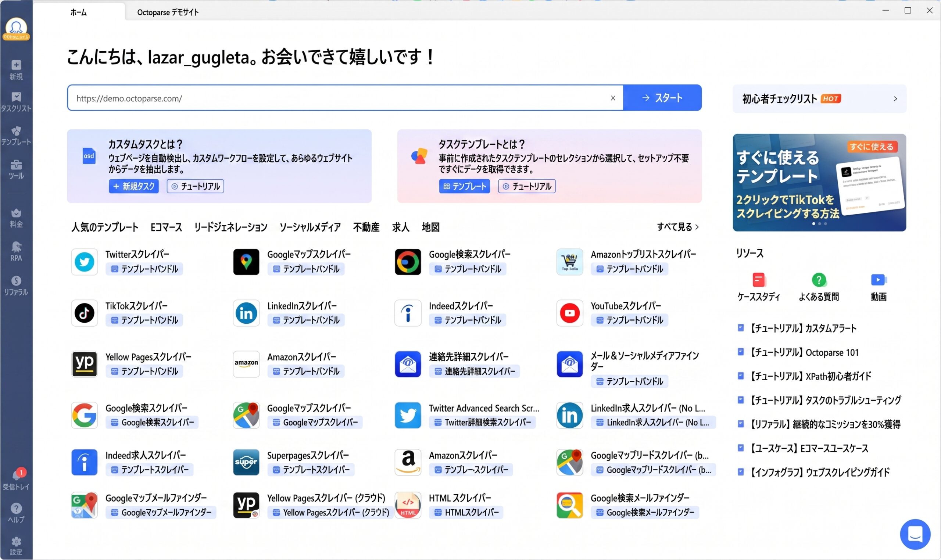The image size is (941, 560).
Task: Open Indeedスクレイパー template title
Action: 461,306
